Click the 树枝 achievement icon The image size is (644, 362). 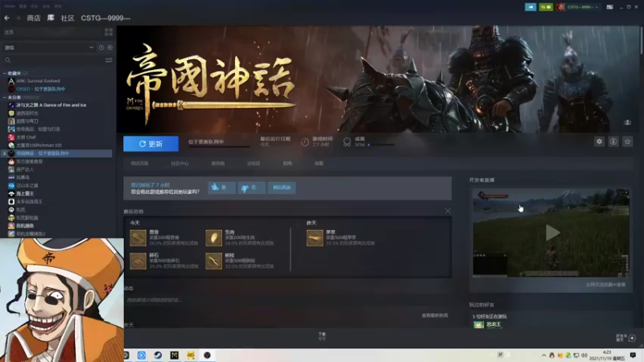(213, 261)
